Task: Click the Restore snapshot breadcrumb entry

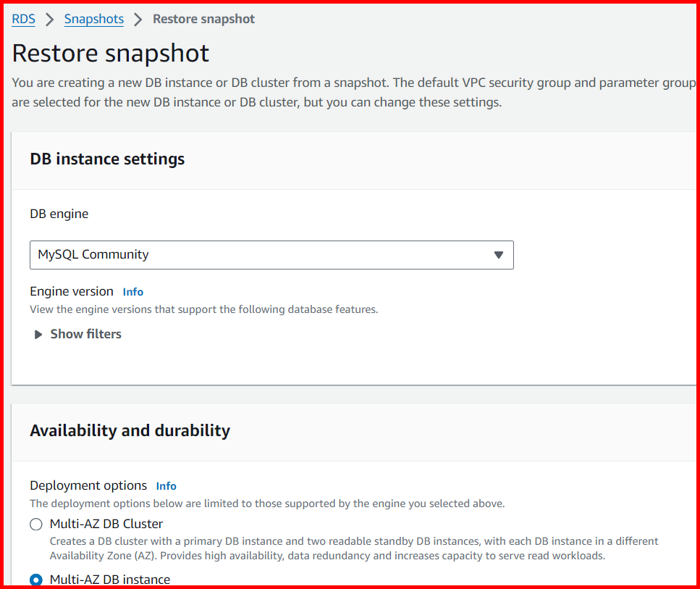Action: 203,19
